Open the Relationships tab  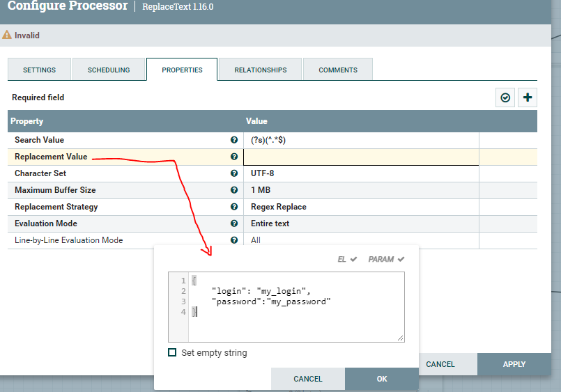coord(260,70)
